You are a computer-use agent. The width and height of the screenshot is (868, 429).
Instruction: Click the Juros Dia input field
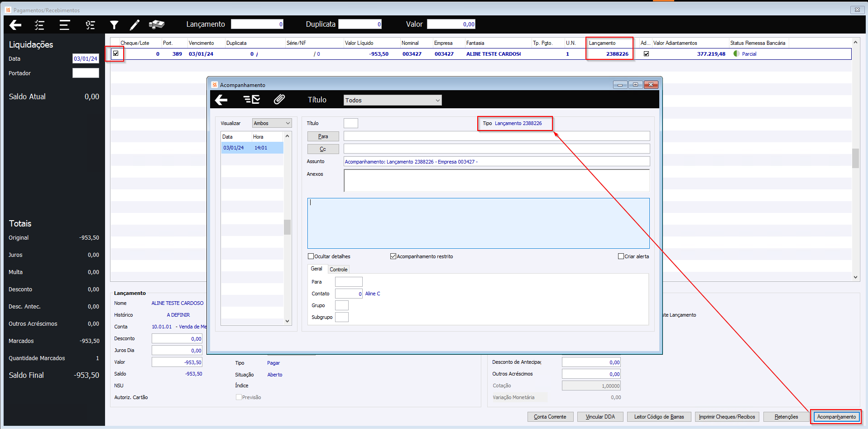coord(177,350)
